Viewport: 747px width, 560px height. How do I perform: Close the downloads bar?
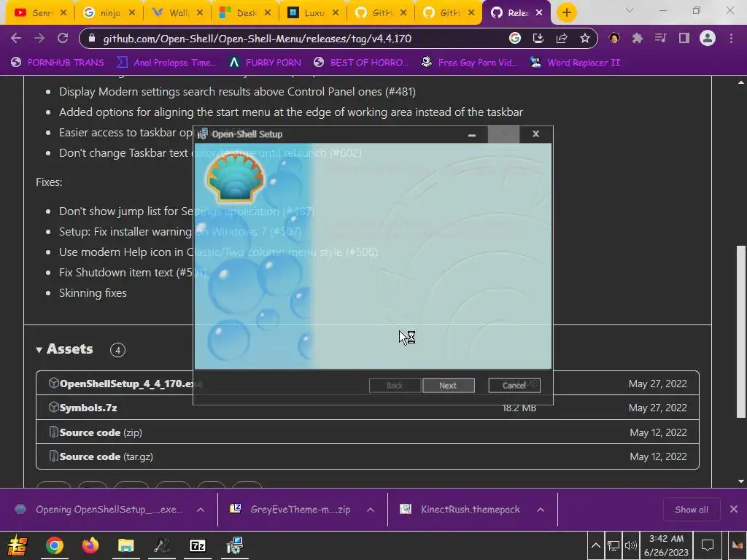[x=734, y=510]
